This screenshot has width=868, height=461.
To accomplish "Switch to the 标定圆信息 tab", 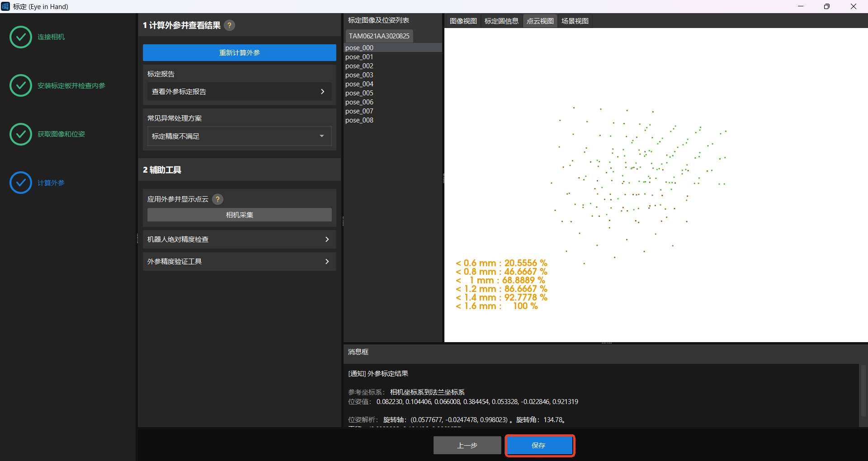I will (501, 21).
